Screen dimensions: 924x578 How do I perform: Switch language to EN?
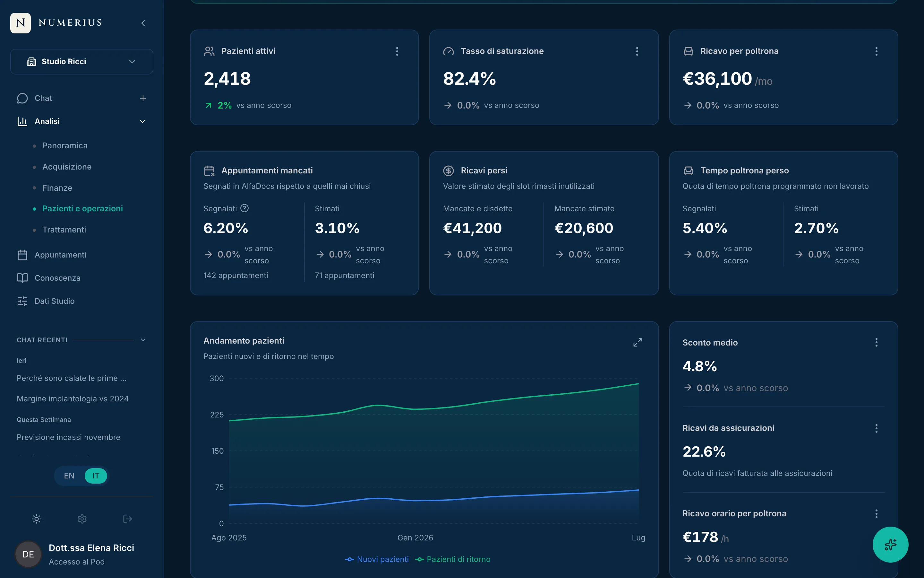click(69, 476)
